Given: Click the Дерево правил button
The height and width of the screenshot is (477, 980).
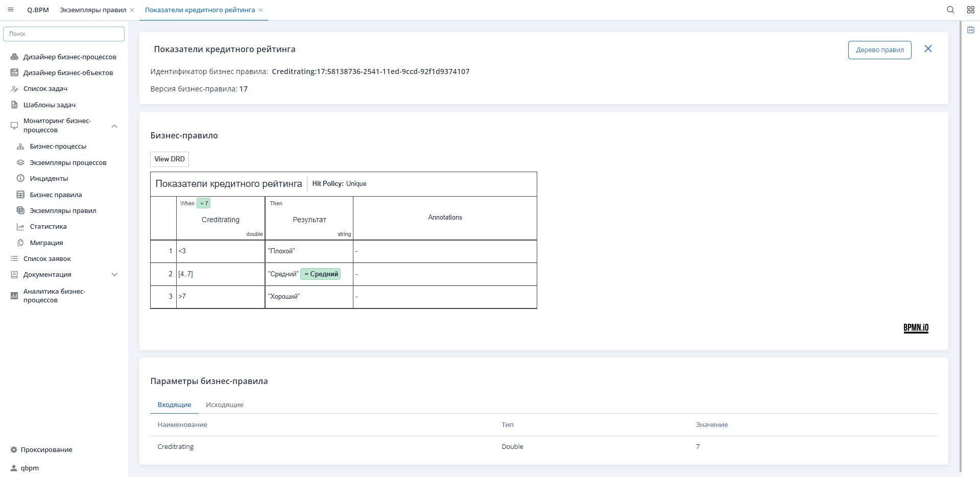Looking at the screenshot, I should point(879,50).
